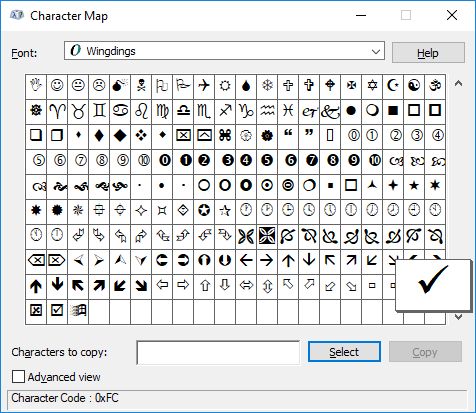Enable the Advanced view checkbox
Screen dimensions: 476x413
(18, 377)
